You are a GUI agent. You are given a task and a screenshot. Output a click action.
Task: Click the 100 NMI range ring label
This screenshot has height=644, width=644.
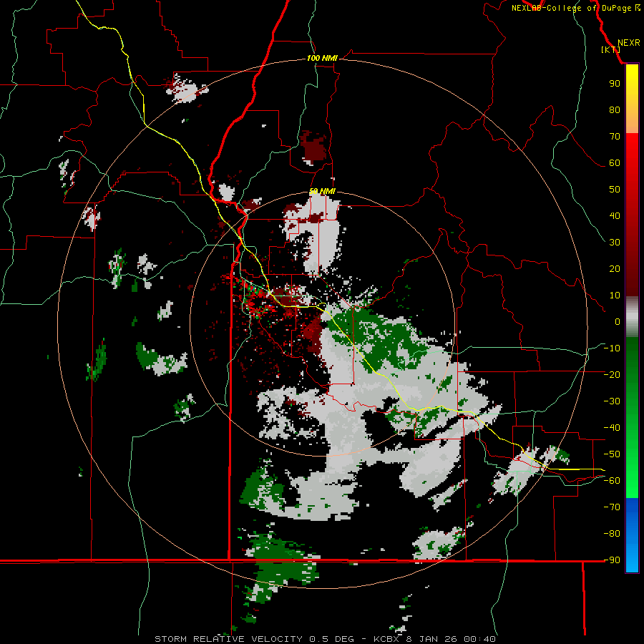coord(322,59)
